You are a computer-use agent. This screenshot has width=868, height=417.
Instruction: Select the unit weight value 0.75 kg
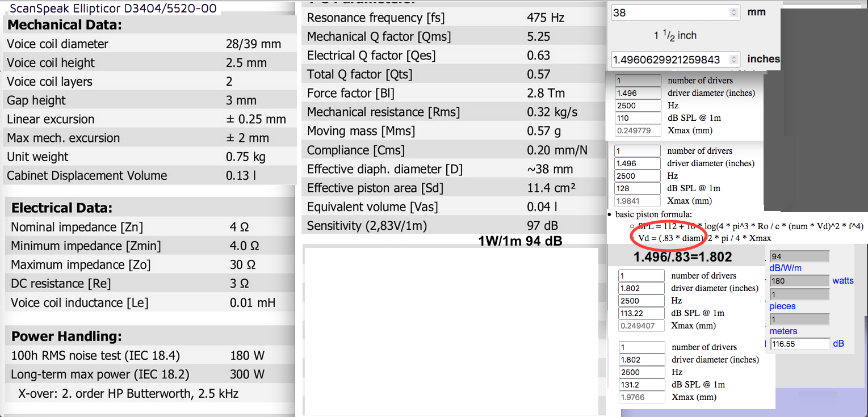pos(247,157)
